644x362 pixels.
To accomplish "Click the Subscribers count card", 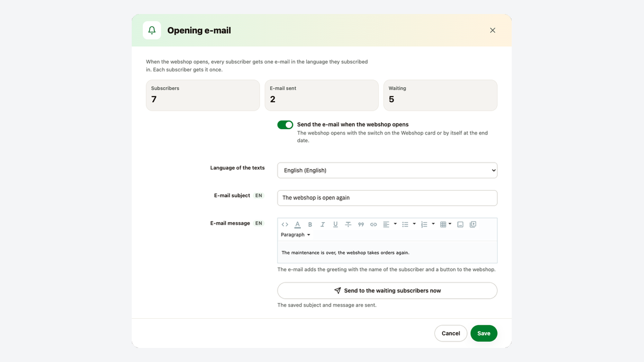I will click(203, 95).
